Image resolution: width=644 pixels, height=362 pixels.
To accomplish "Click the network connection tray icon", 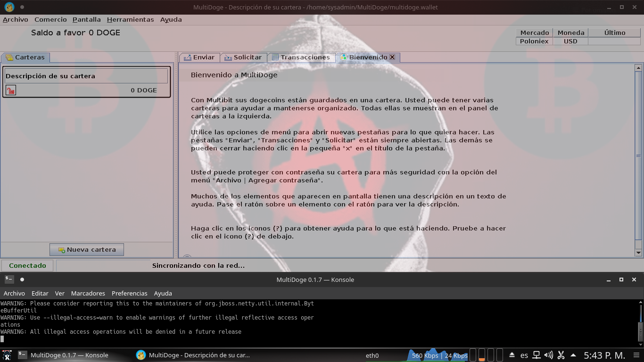I will [537, 355].
